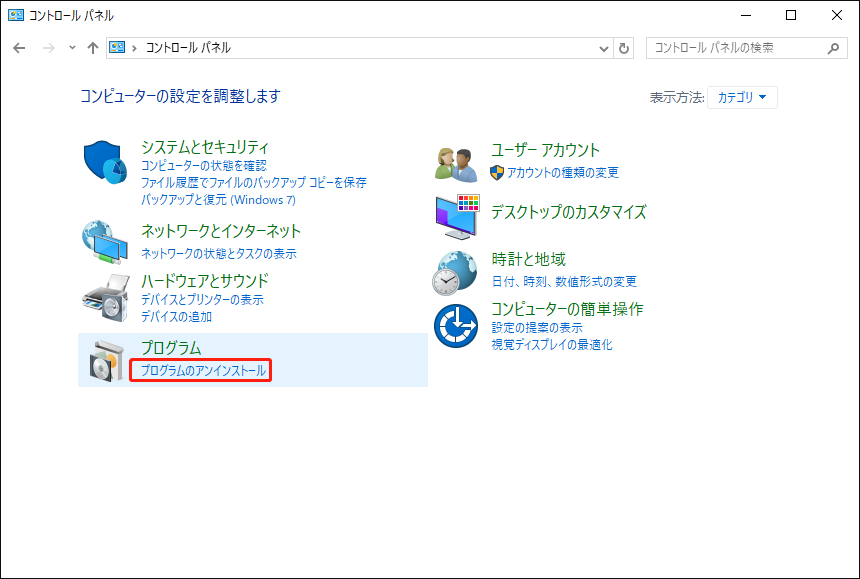Open the User Accounts people icon

(x=456, y=163)
